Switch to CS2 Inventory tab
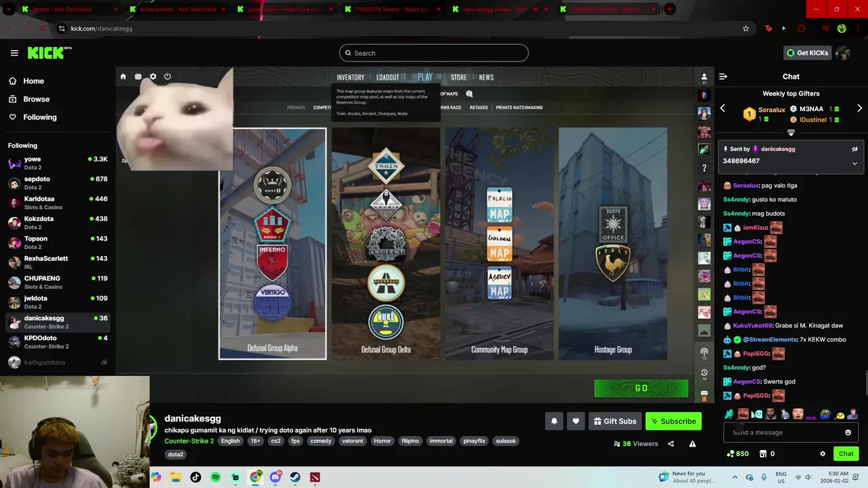The image size is (868, 488). pyautogui.click(x=351, y=77)
